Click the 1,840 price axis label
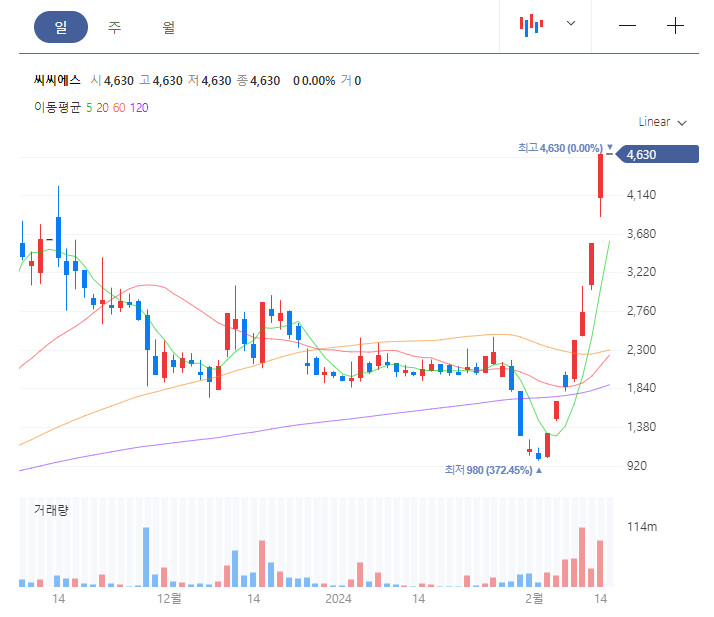This screenshot has height=617, width=714. click(641, 388)
